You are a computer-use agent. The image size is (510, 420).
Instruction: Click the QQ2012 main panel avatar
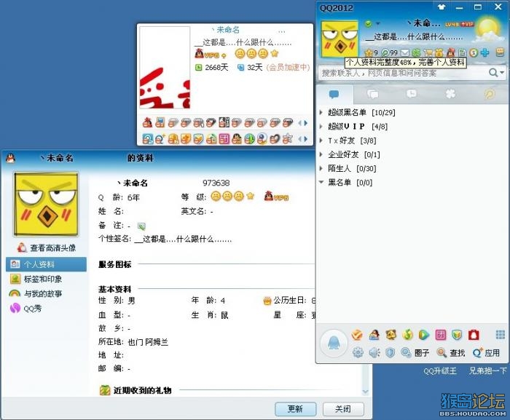click(x=340, y=39)
